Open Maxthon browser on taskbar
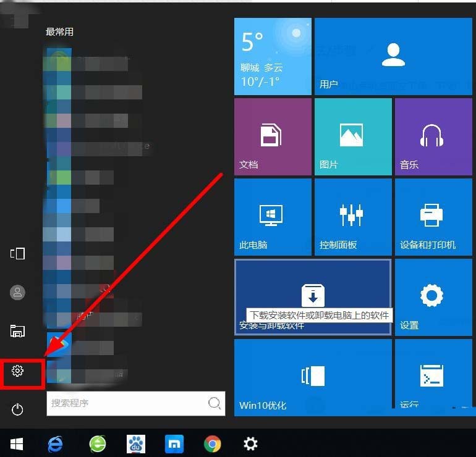476x457 pixels. click(174, 444)
